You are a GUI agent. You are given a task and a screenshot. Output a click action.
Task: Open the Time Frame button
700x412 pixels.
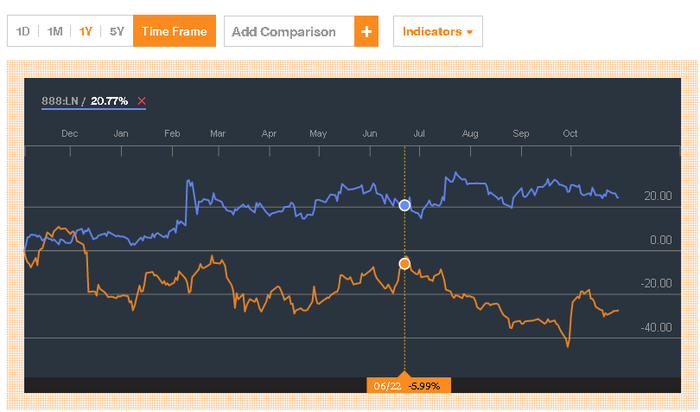[174, 31]
